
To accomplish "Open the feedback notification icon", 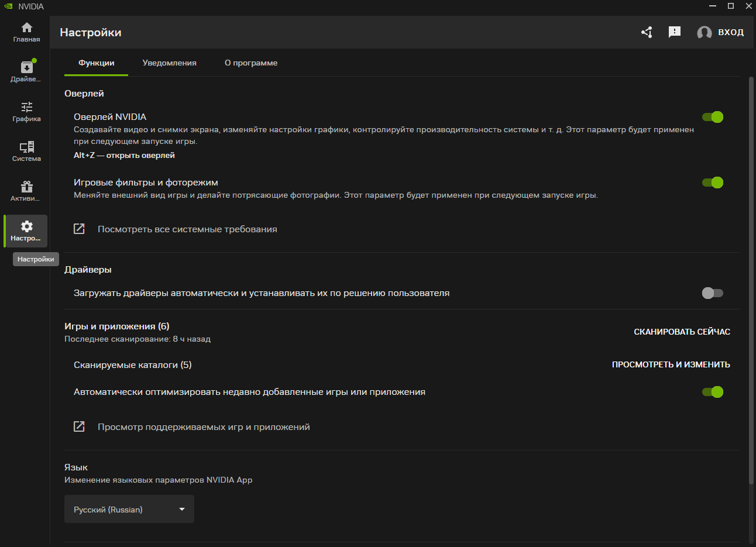I will point(675,32).
